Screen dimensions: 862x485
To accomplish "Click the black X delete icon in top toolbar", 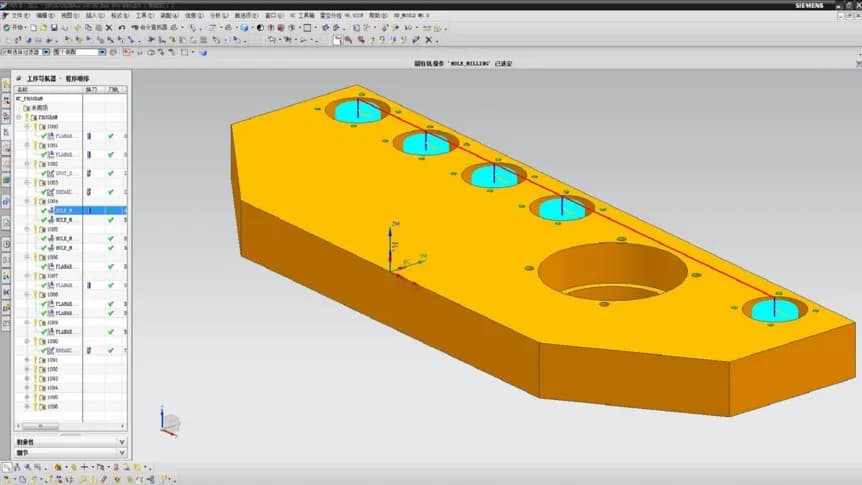I will click(109, 27).
